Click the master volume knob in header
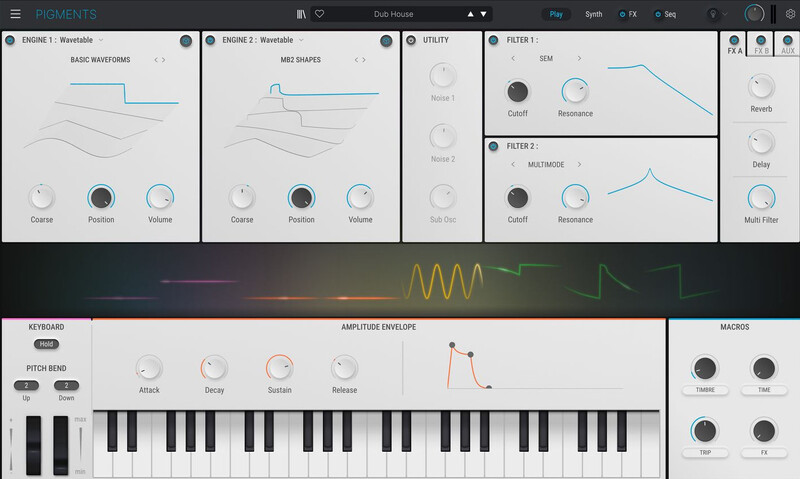Image resolution: width=800 pixels, height=479 pixels. (754, 14)
